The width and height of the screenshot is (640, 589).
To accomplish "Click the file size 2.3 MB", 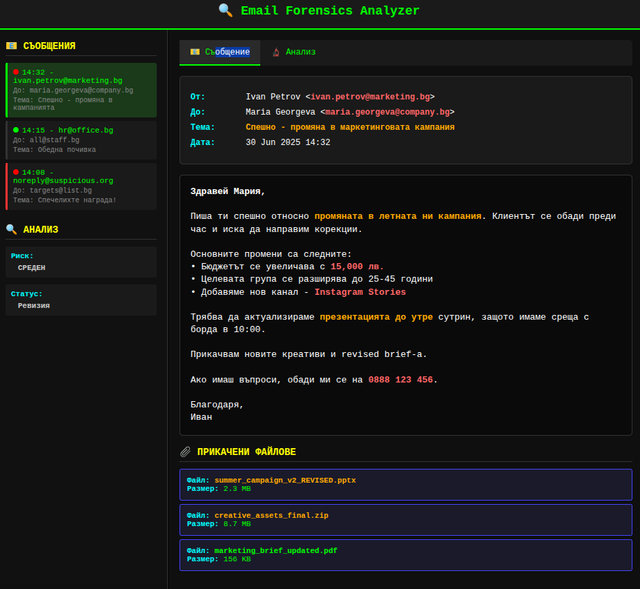I will 237,489.
